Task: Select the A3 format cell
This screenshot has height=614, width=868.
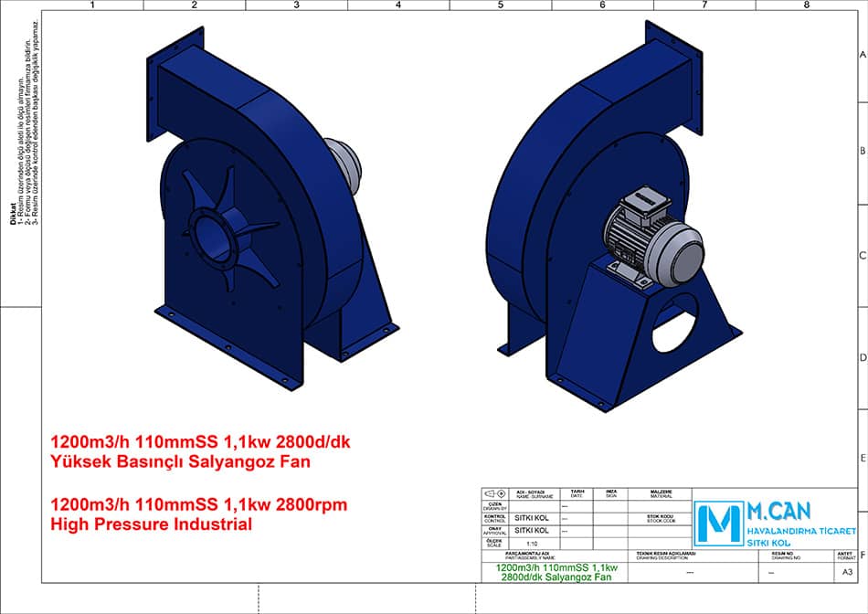Action: (x=846, y=572)
